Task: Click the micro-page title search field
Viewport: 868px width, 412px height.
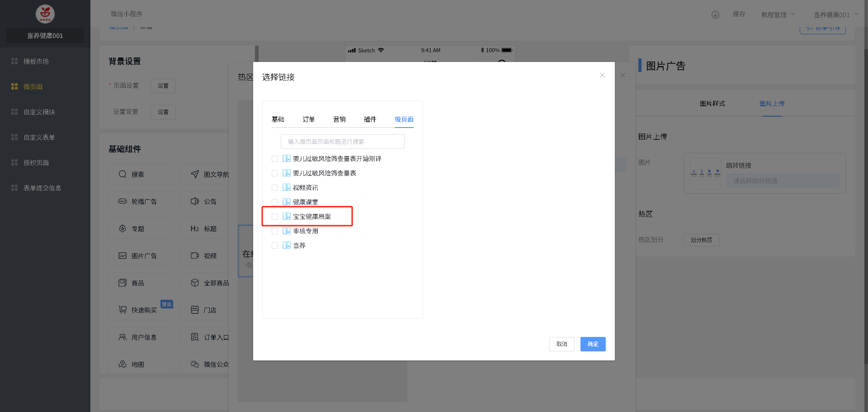Action: point(342,142)
